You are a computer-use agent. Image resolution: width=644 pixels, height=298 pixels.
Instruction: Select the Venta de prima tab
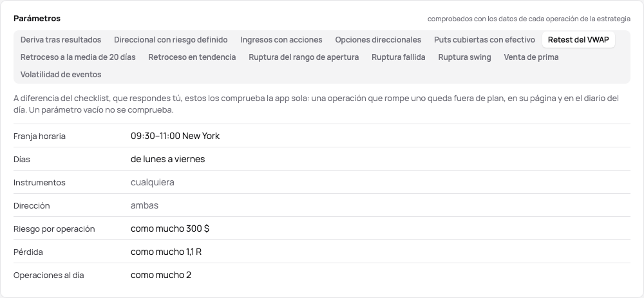(531, 57)
